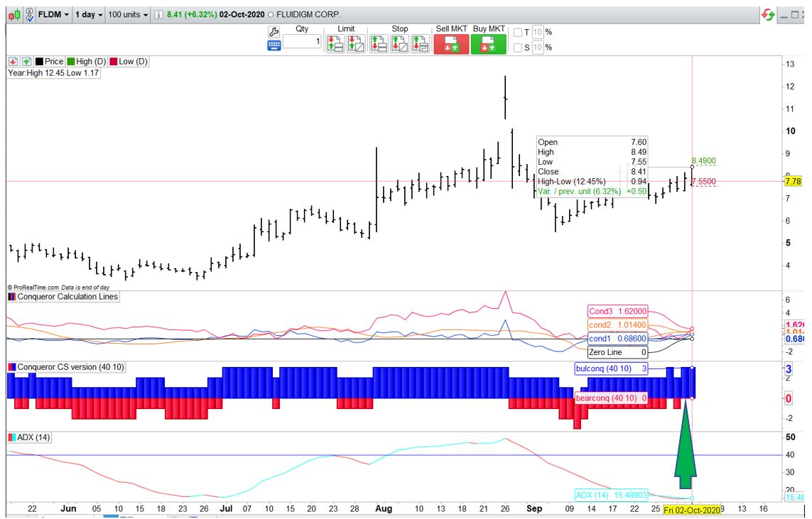Click the Aug label on time axis

[384, 508]
